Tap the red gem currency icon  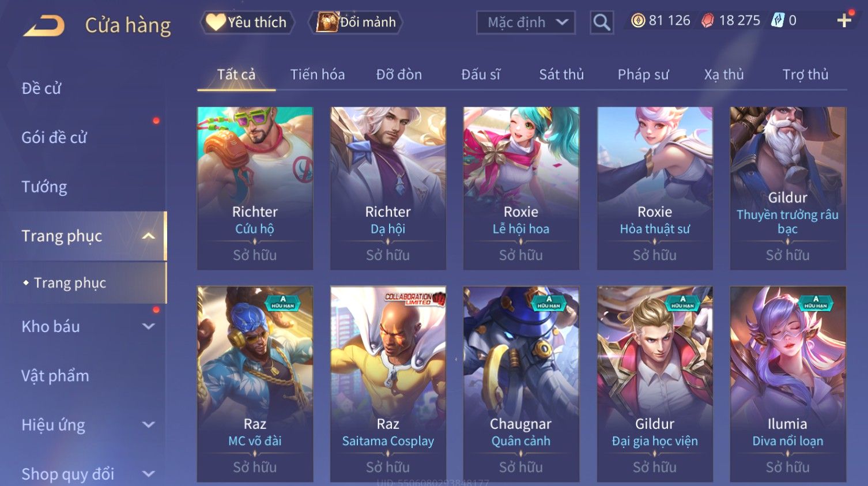[x=708, y=21]
